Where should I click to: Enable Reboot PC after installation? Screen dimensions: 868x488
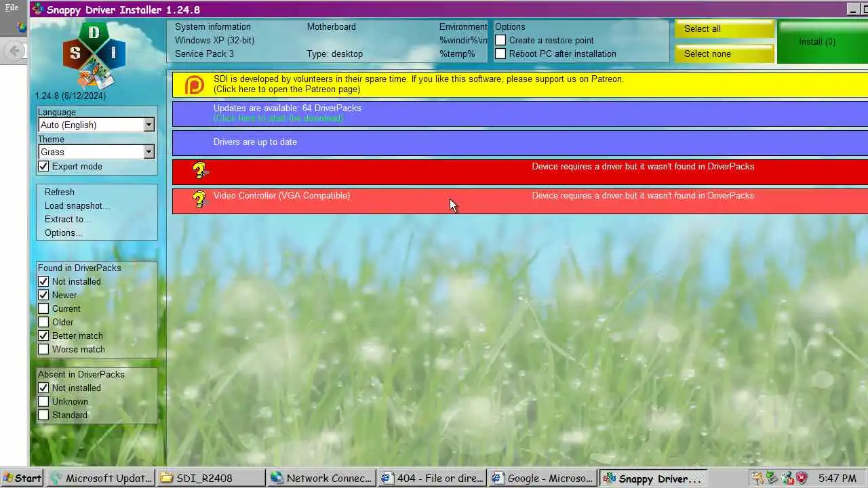click(500, 54)
